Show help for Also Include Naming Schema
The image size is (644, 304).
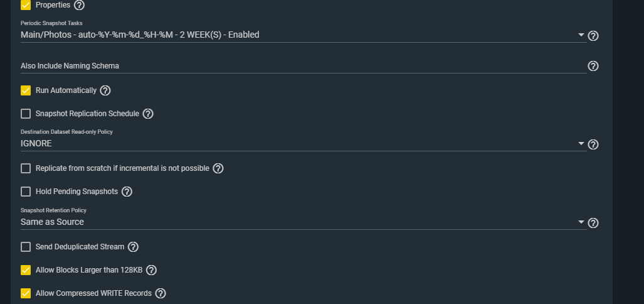[593, 66]
